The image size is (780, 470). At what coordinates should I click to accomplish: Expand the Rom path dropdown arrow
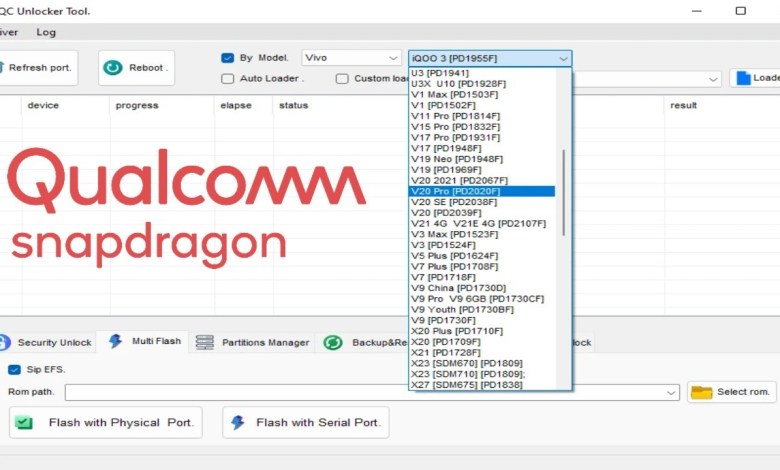point(672,392)
